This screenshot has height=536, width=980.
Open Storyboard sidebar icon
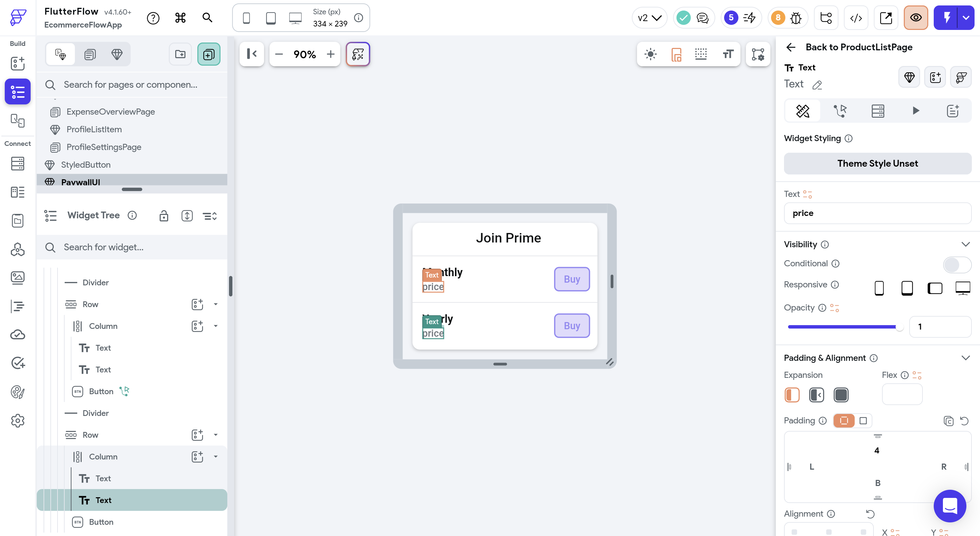(17, 120)
